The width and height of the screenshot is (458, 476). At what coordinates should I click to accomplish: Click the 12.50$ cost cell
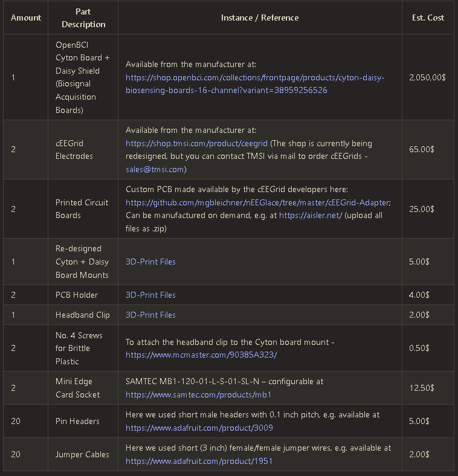point(422,388)
